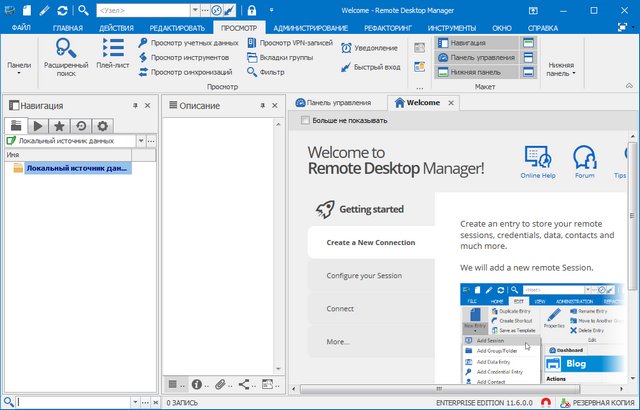Check Больше не показывать checkbox
This screenshot has width=640, height=410.
coord(305,120)
